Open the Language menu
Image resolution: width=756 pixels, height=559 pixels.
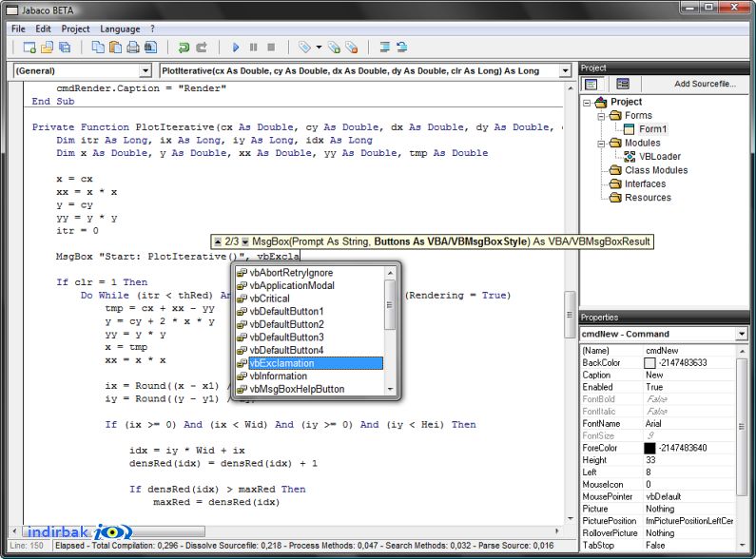pyautogui.click(x=120, y=29)
